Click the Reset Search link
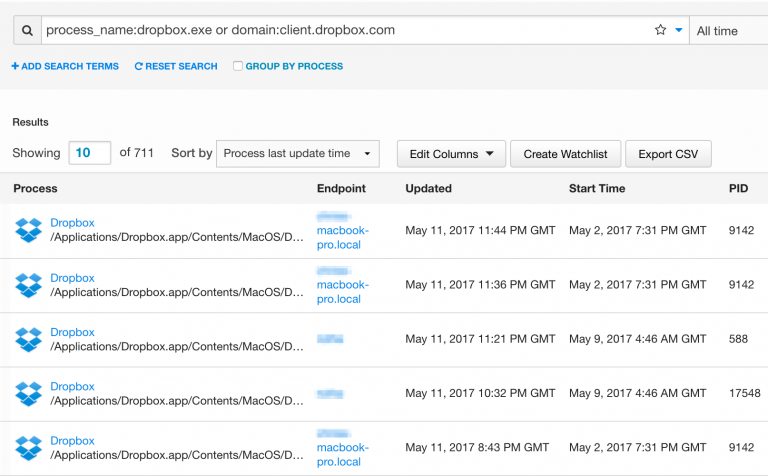Screen dimensions: 768x476 (x=176, y=66)
